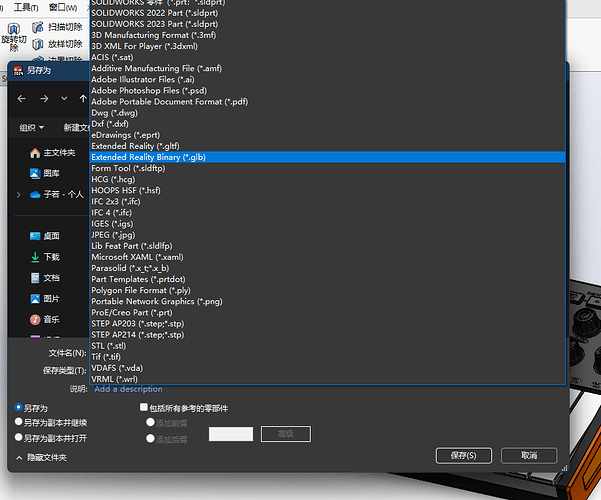This screenshot has width=601, height=500.
Task: Choose 3D XML For Player option
Action: (x=327, y=46)
